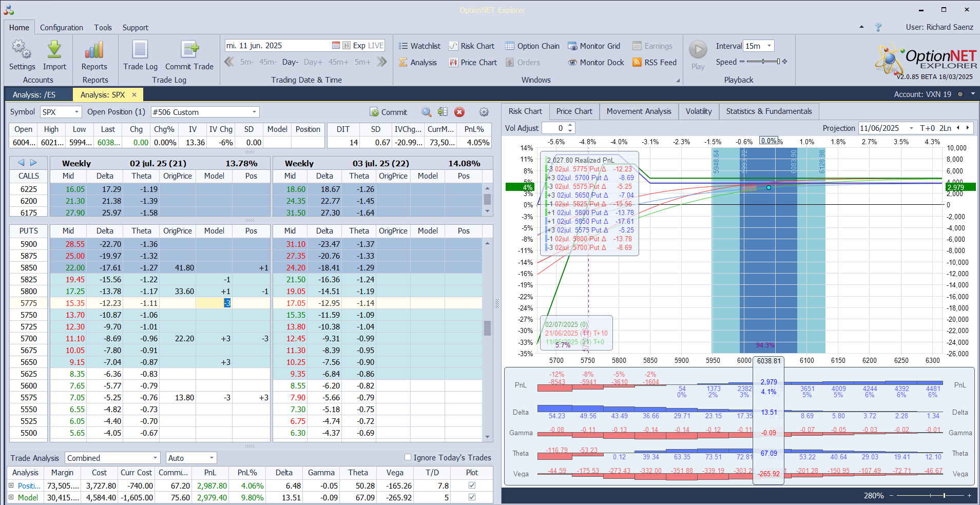980x505 pixels.
Task: Expand the Position analysis row
Action: [11, 485]
